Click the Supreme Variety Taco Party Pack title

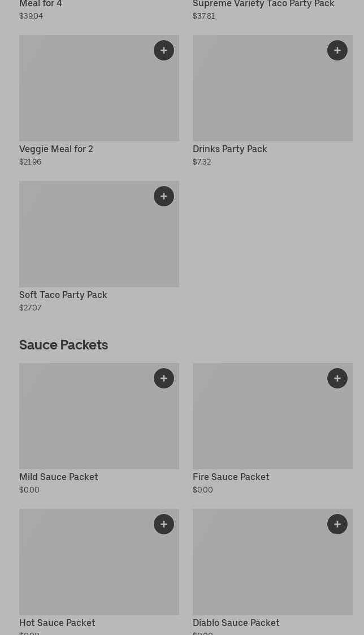click(263, 5)
